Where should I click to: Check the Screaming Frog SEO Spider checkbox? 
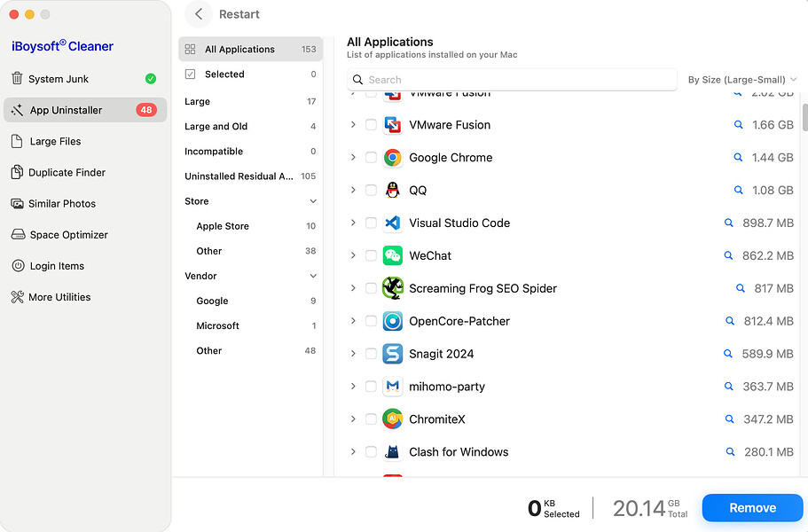371,288
